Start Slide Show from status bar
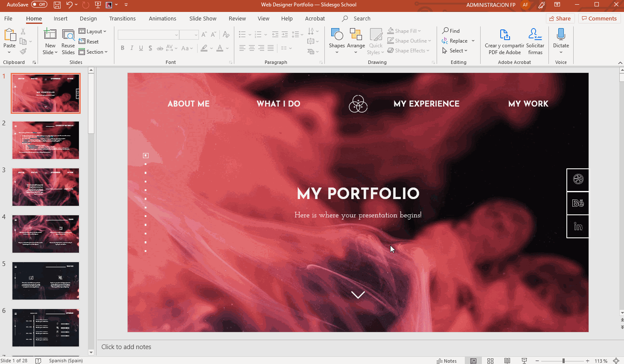 coord(524,361)
